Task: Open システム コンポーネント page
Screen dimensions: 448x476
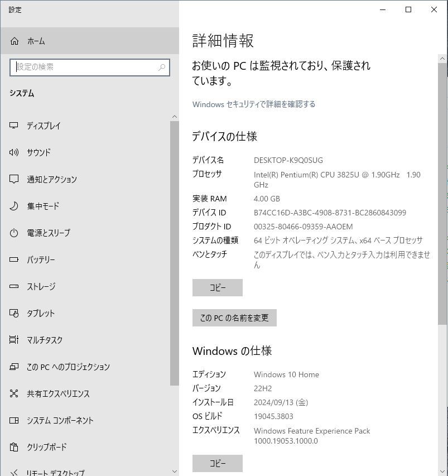Action: coord(85,420)
